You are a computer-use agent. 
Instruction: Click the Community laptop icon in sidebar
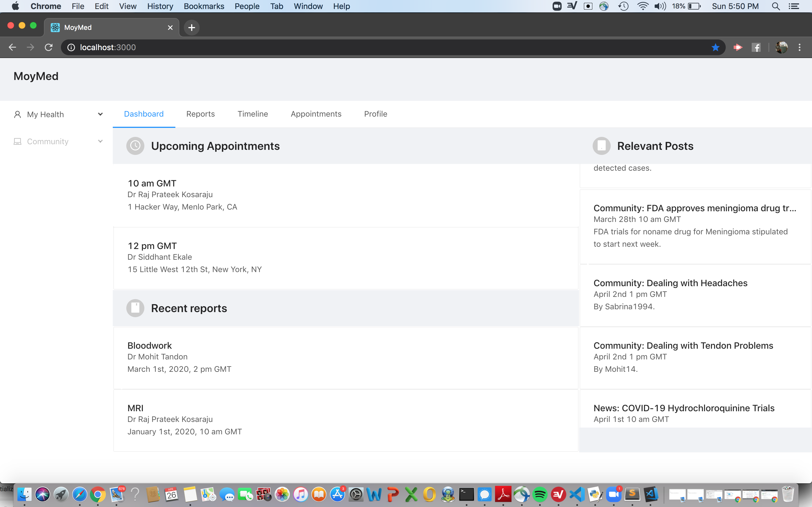[x=17, y=141]
